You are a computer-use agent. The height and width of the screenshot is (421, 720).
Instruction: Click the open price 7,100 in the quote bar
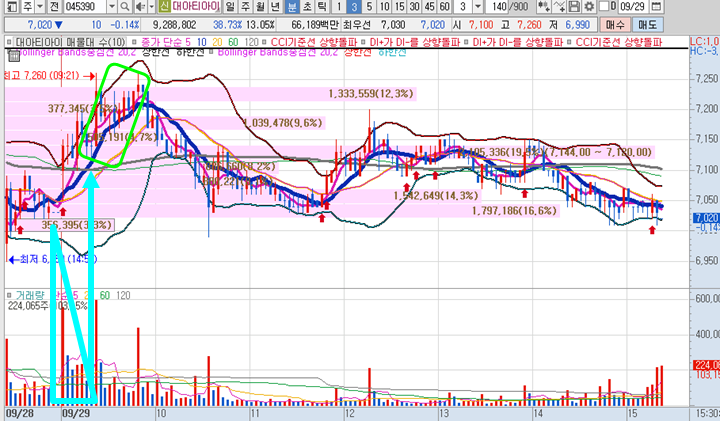[x=481, y=25]
